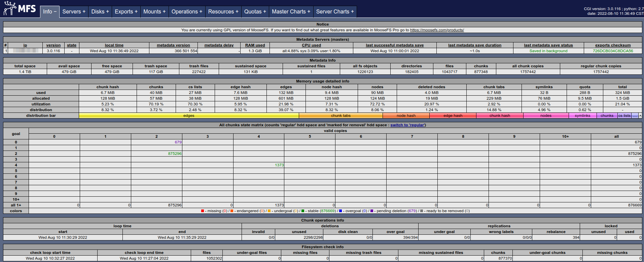Image resolution: width=644 pixels, height=262 pixels.
Task: Add Exports section using its plus sign
Action: (x=136, y=11)
